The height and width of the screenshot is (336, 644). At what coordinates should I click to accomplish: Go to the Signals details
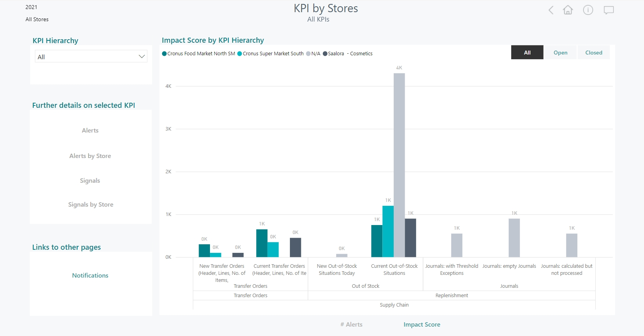pos(90,181)
